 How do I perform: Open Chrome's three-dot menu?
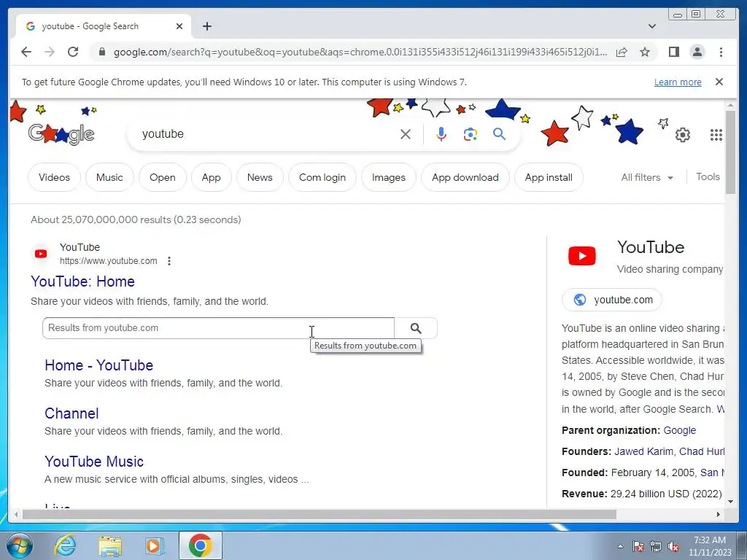[x=721, y=52]
